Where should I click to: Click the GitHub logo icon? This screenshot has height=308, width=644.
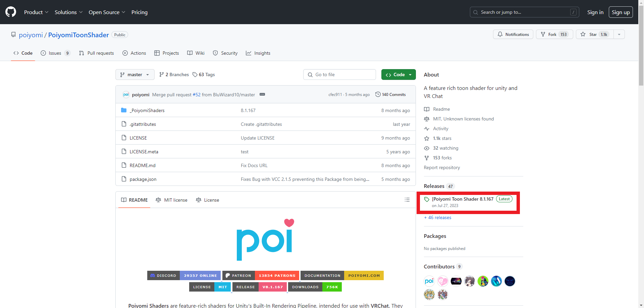tap(11, 12)
